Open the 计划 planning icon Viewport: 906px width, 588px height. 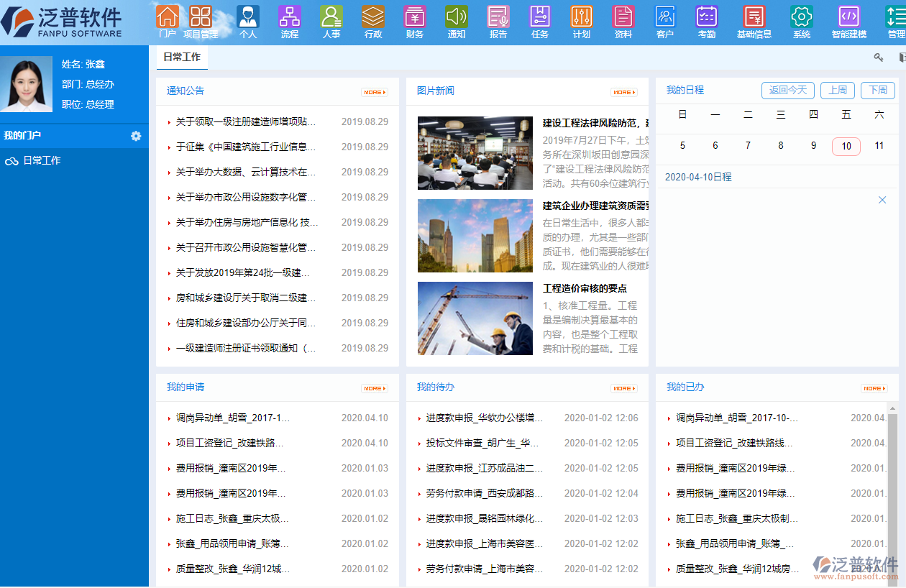coord(581,17)
